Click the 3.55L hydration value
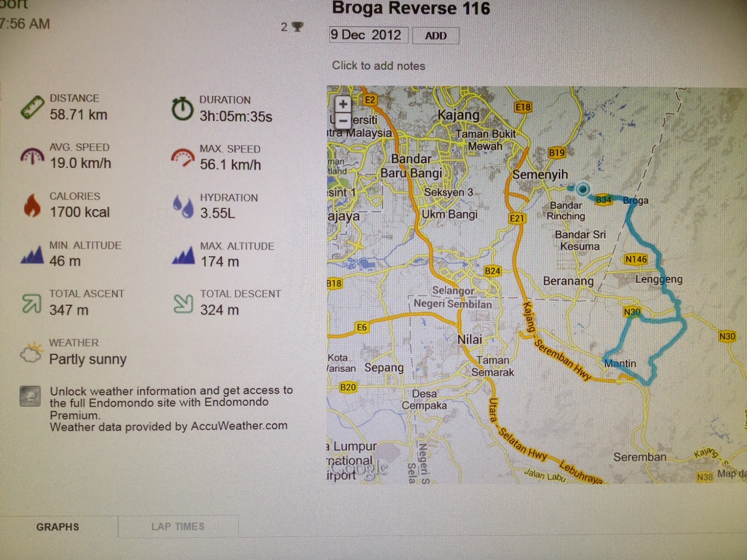This screenshot has width=747, height=560. pos(218,213)
